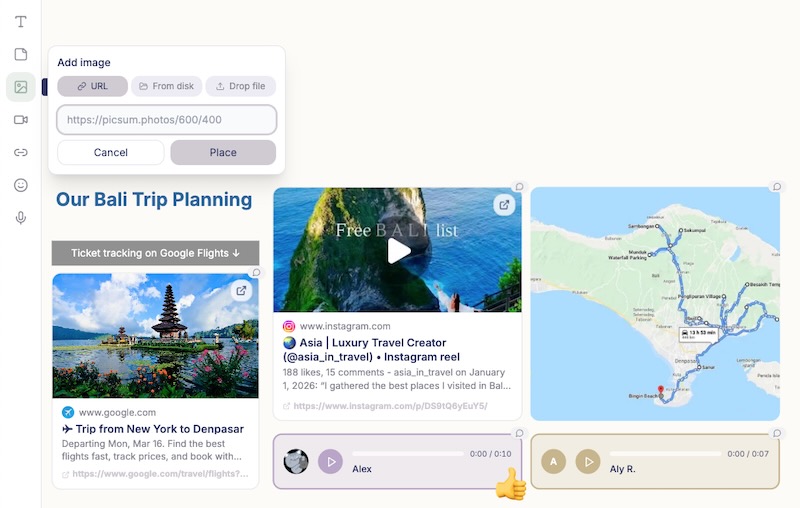Play the Instagram reel video
The height and width of the screenshot is (508, 800).
[x=398, y=251]
